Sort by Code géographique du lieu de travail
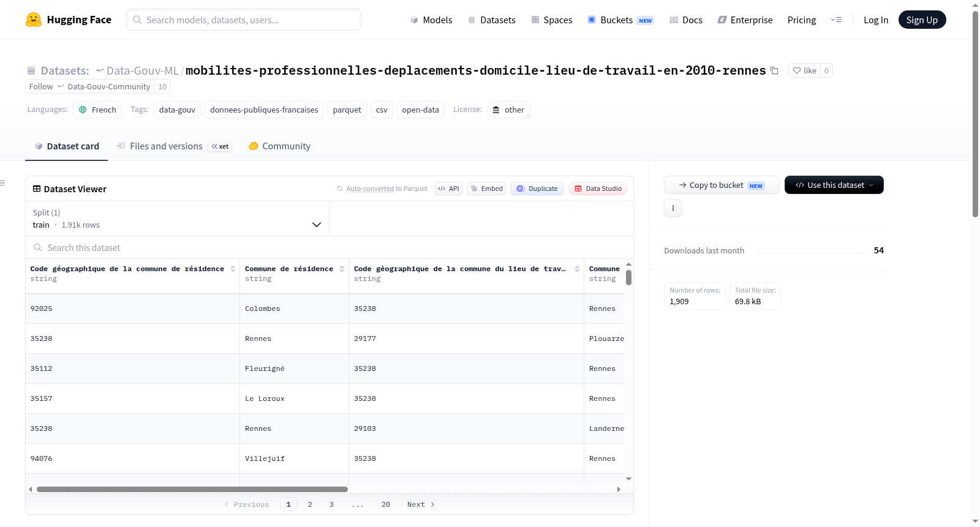The image size is (980, 527). tap(577, 269)
